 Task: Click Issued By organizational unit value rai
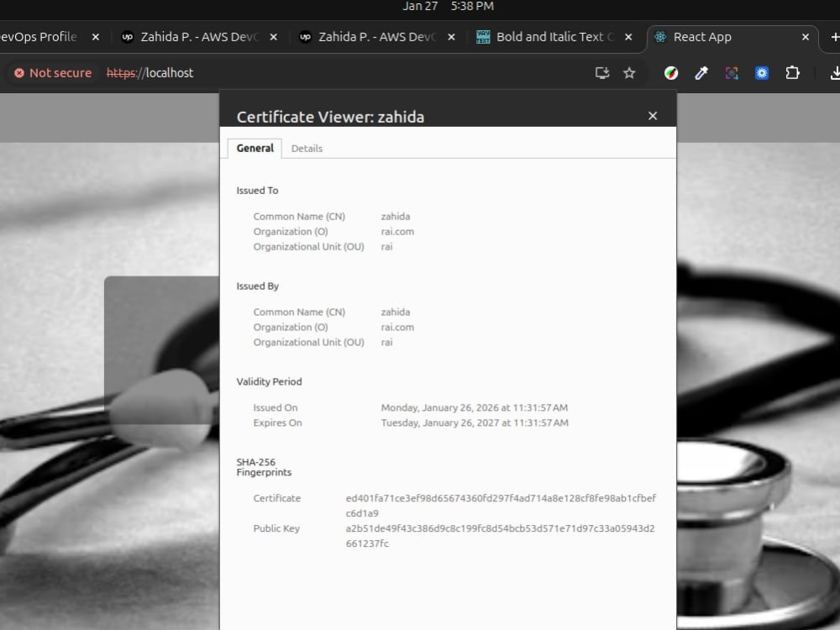tap(386, 342)
